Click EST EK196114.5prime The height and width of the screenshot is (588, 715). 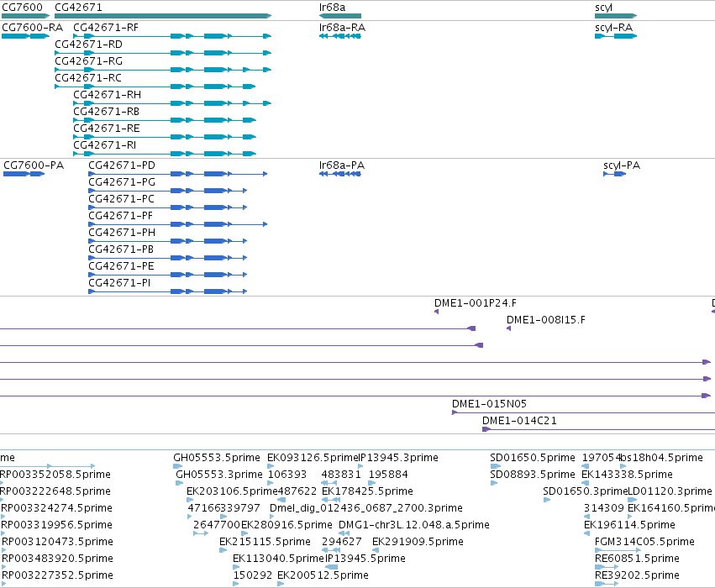[x=629, y=525]
